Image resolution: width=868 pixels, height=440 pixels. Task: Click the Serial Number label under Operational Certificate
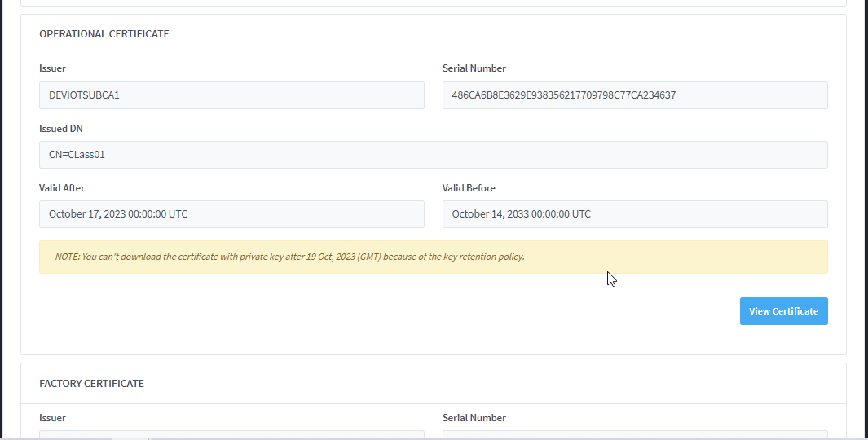pos(474,68)
